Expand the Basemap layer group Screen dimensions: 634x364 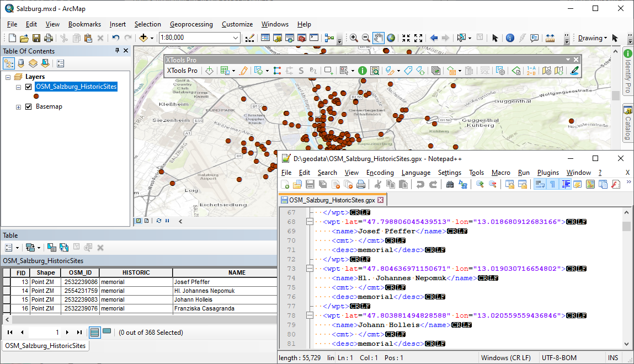pos(18,107)
